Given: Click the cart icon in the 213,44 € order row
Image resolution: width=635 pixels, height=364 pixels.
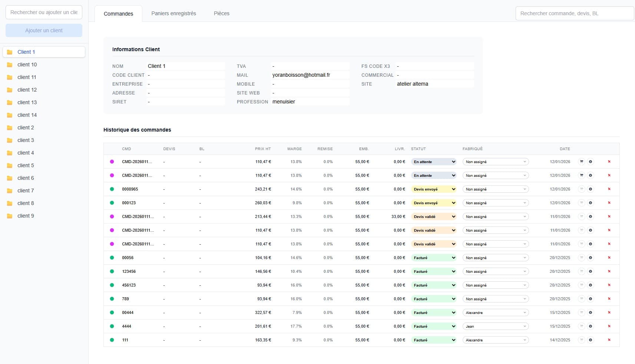Looking at the screenshot, I should pos(582,216).
